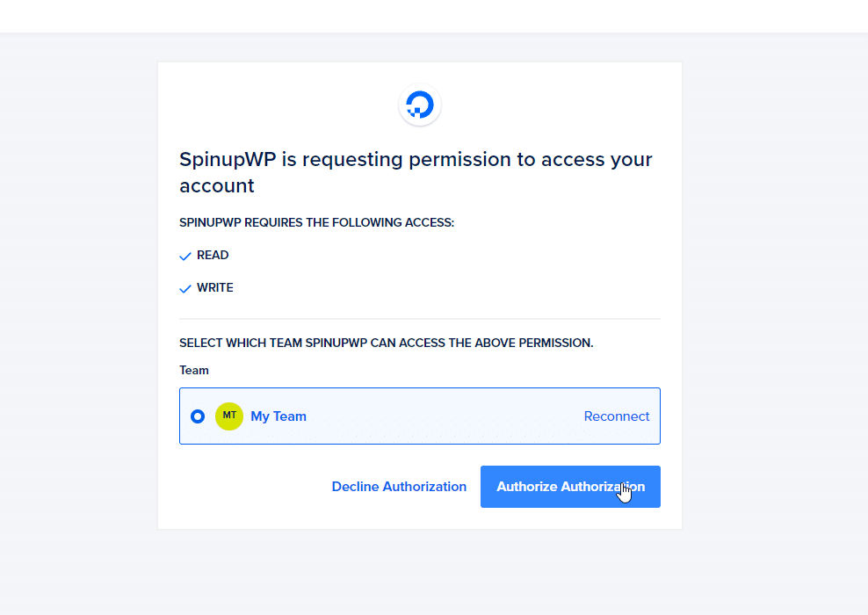The image size is (868, 615).
Task: Click the divider line below WRITE
Action: pyautogui.click(x=420, y=319)
